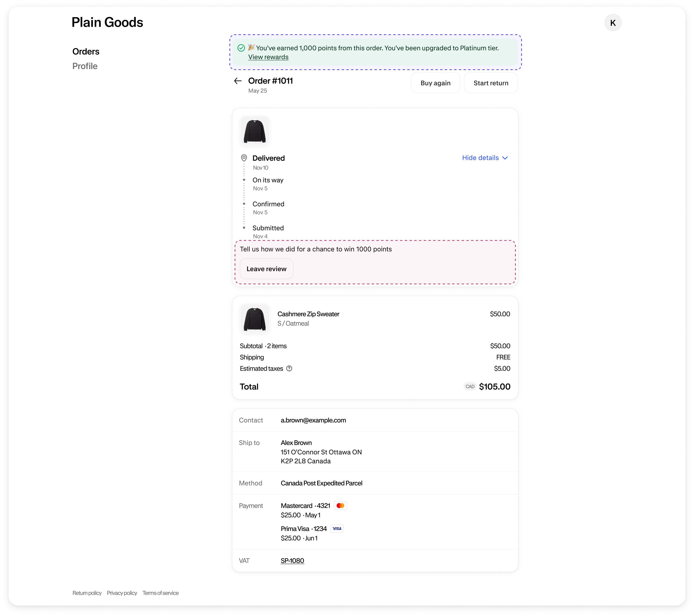The width and height of the screenshot is (694, 616).
Task: Click the Plain Goods store logo
Action: pos(107,22)
